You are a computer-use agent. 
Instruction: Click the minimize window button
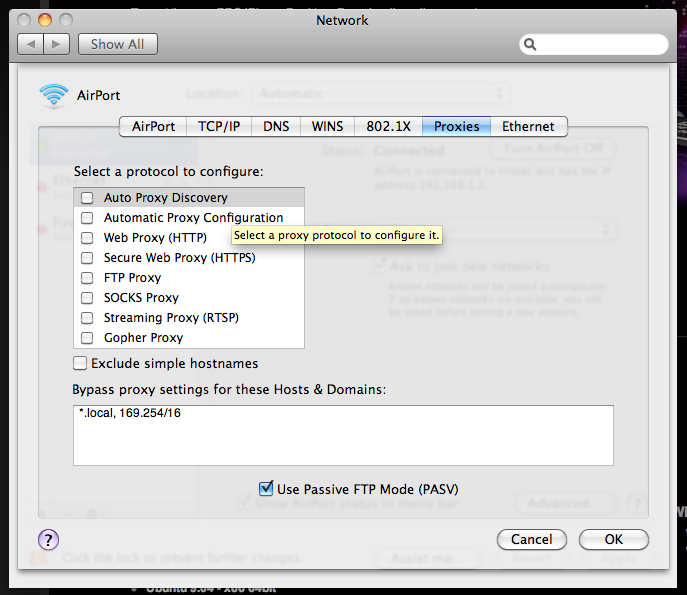45,20
